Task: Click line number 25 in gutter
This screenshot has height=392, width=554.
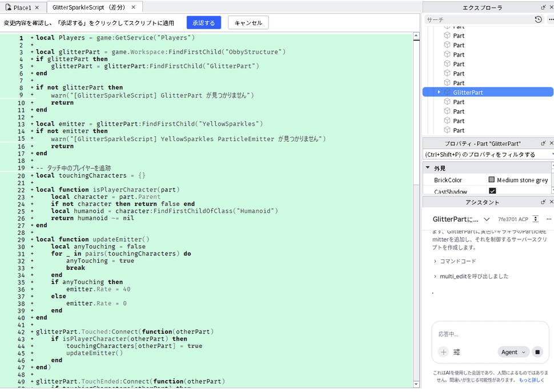Action: point(21,211)
